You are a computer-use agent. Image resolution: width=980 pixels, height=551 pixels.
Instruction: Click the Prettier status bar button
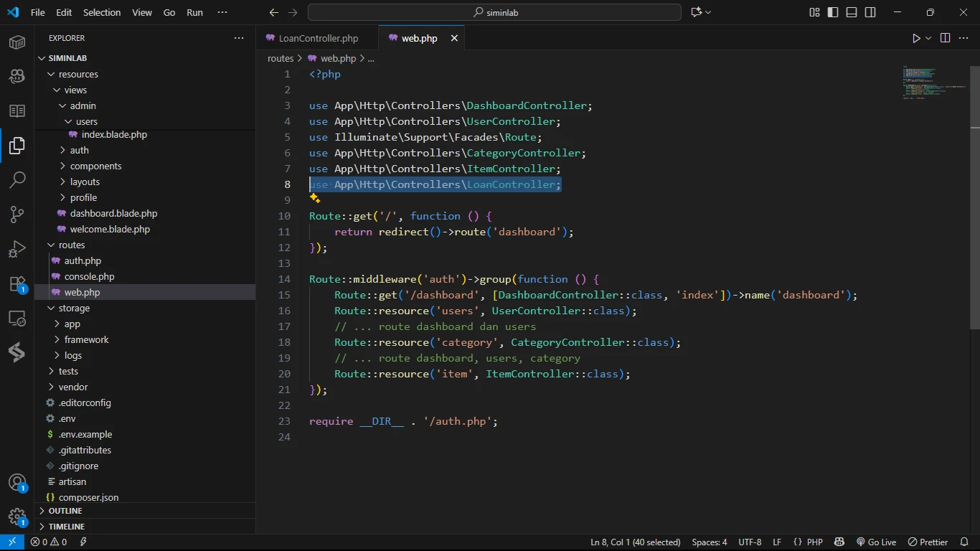click(928, 542)
